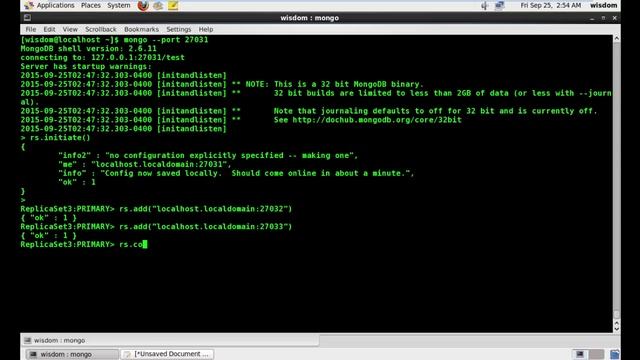Click the terminal vertical scrollbar track
Viewport: 640px width, 360px height.
click(x=616, y=176)
